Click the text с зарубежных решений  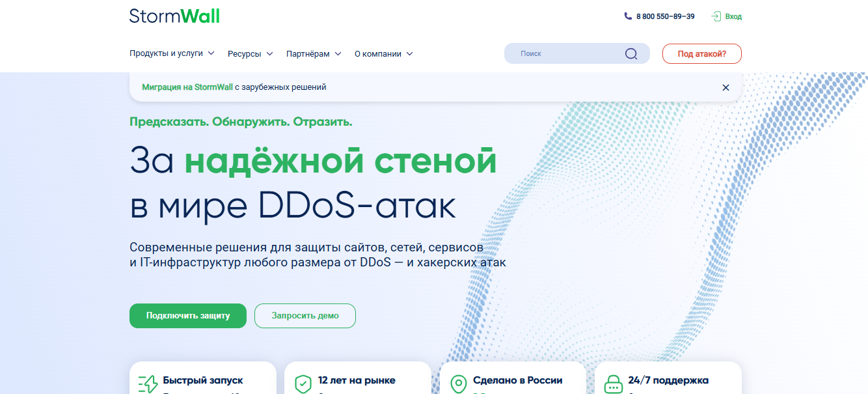click(280, 87)
